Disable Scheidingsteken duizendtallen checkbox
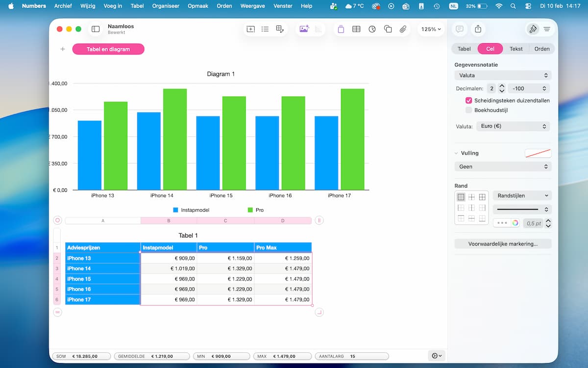The width and height of the screenshot is (588, 368). pos(468,101)
